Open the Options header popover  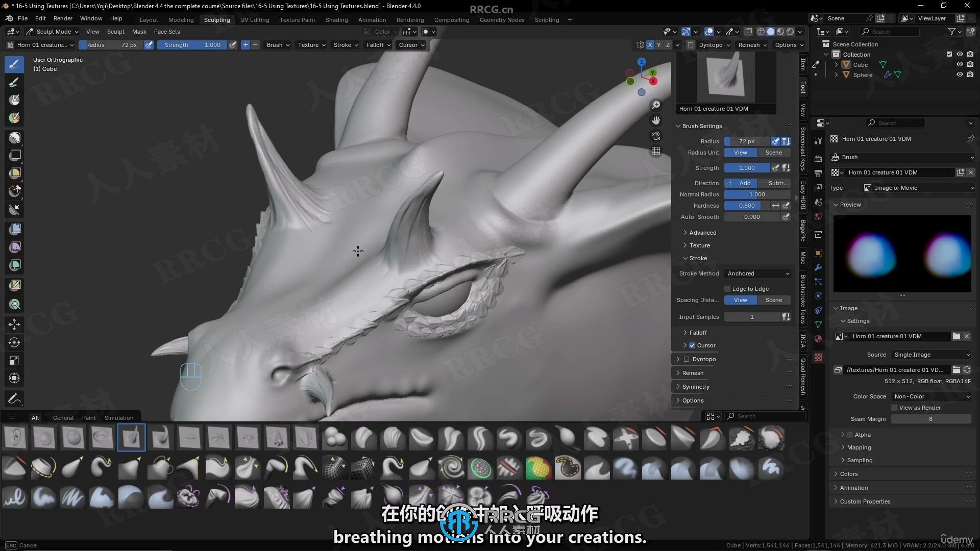789,45
